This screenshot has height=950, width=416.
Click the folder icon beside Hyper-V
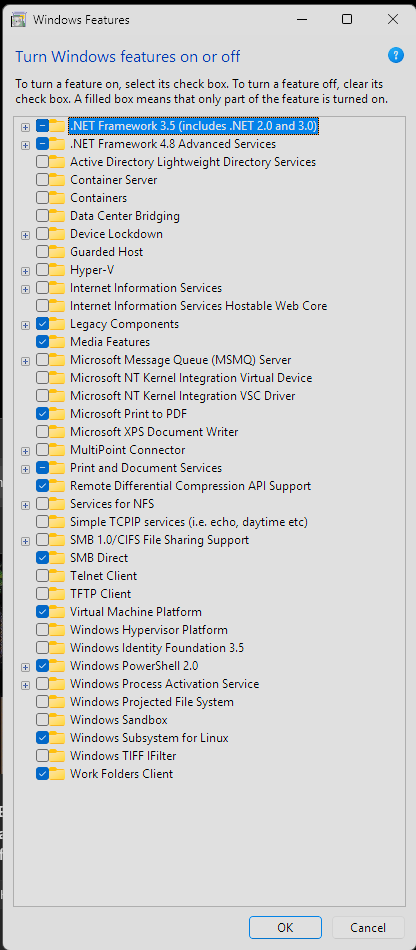point(58,270)
